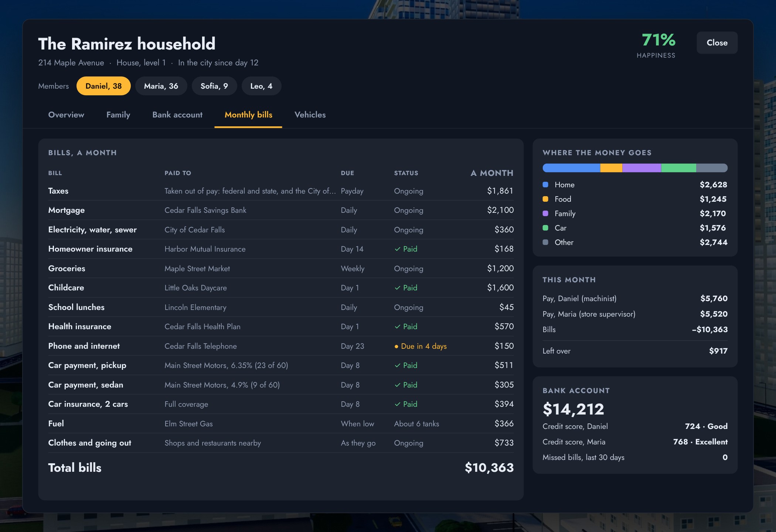Open the Bank account tab
This screenshot has width=776, height=532.
point(177,115)
